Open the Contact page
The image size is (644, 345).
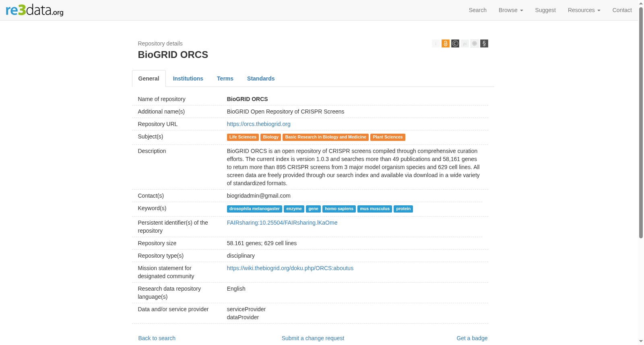tap(622, 10)
